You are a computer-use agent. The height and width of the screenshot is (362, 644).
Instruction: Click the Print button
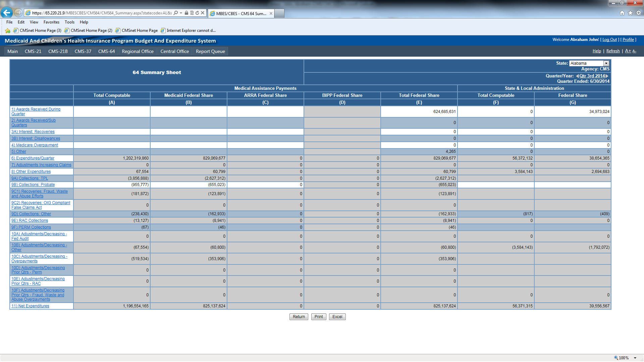click(319, 317)
